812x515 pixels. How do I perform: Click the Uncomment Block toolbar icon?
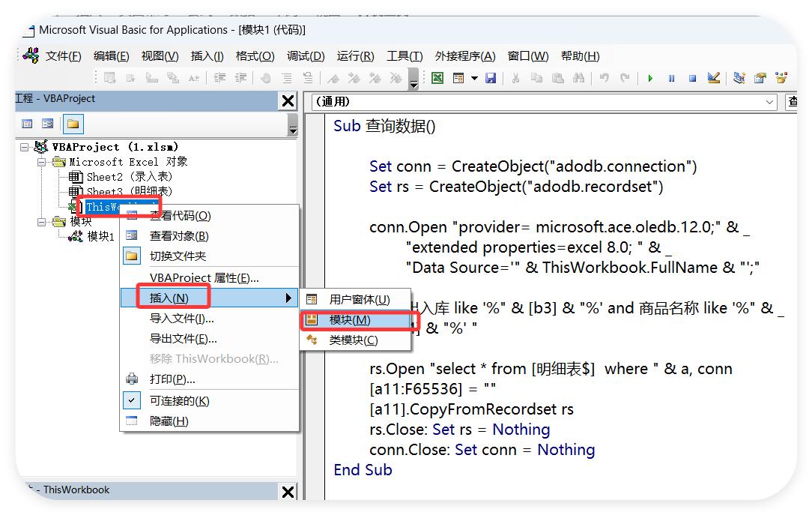point(308,78)
